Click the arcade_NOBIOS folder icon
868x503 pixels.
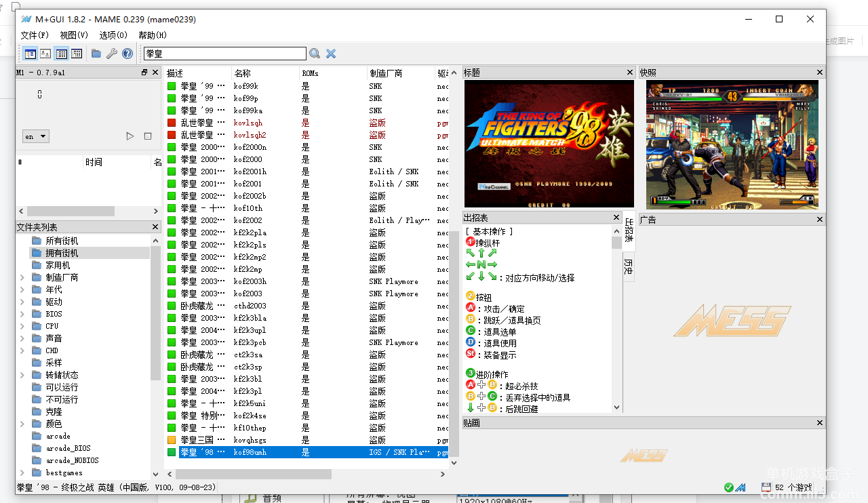pyautogui.click(x=37, y=460)
